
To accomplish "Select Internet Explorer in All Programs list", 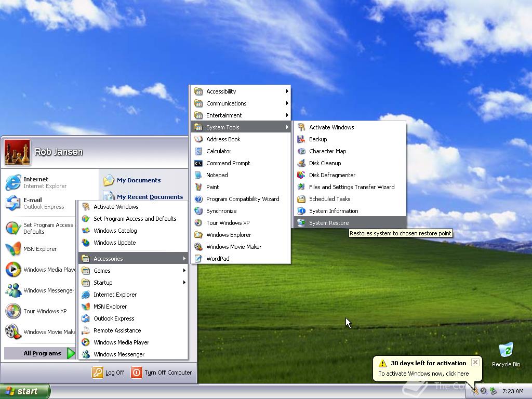I will coord(134,295).
